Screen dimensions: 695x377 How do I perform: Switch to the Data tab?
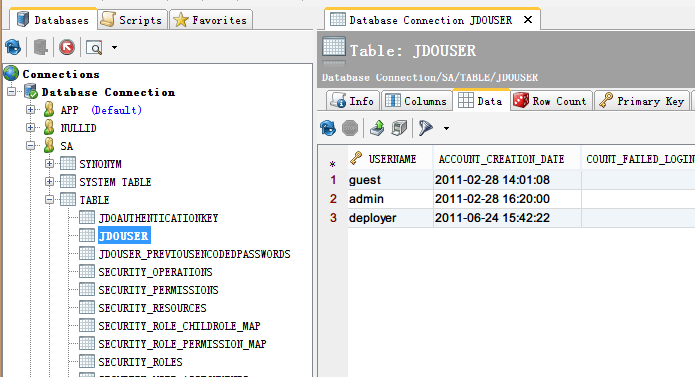click(481, 101)
